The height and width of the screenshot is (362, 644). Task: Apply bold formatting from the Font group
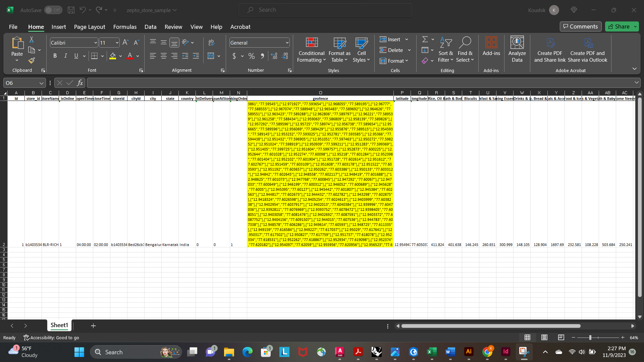pyautogui.click(x=55, y=56)
